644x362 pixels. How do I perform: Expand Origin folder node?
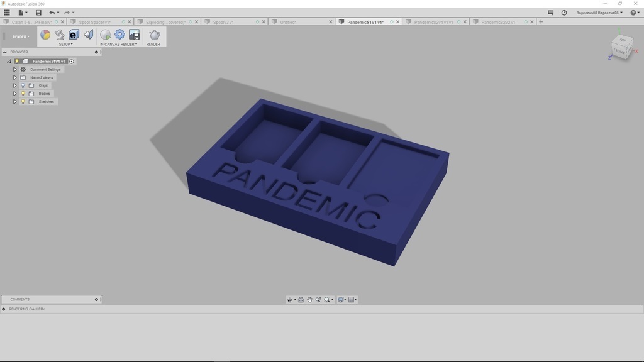(15, 85)
